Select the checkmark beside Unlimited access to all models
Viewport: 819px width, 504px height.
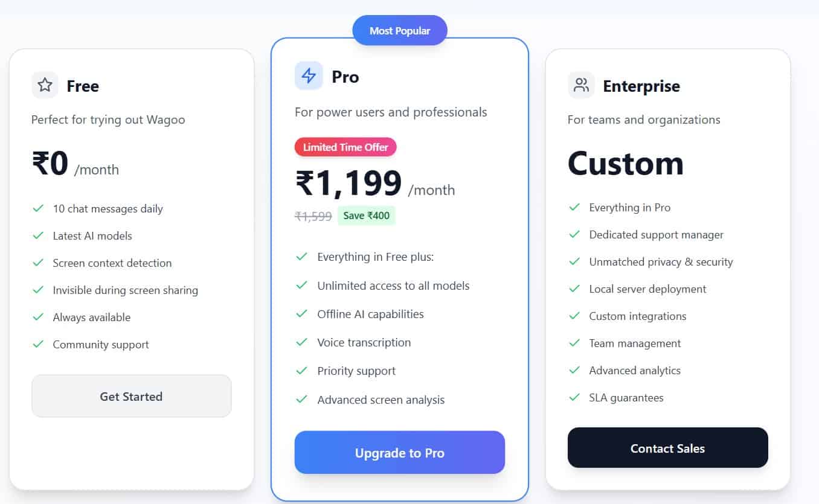(302, 285)
